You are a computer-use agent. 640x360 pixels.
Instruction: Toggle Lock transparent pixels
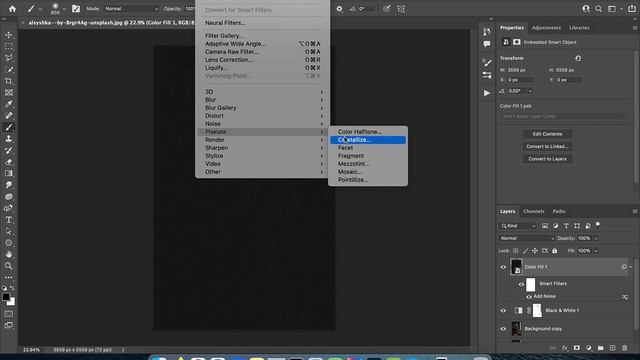point(516,251)
